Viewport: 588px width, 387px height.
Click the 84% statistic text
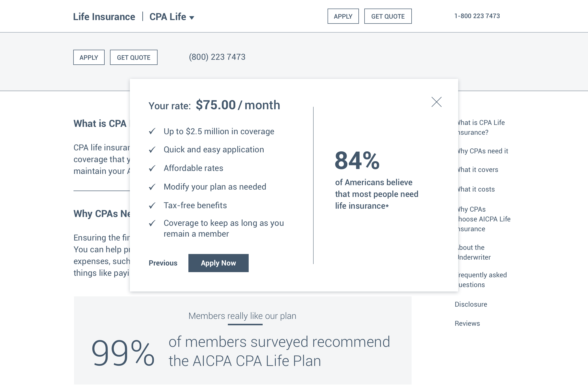click(x=357, y=161)
